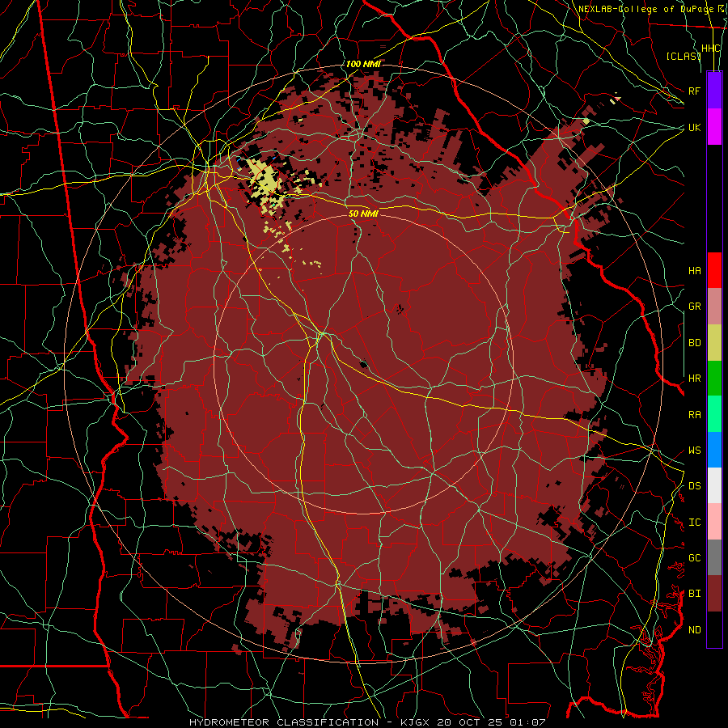Click the BD legend label

[x=694, y=343]
